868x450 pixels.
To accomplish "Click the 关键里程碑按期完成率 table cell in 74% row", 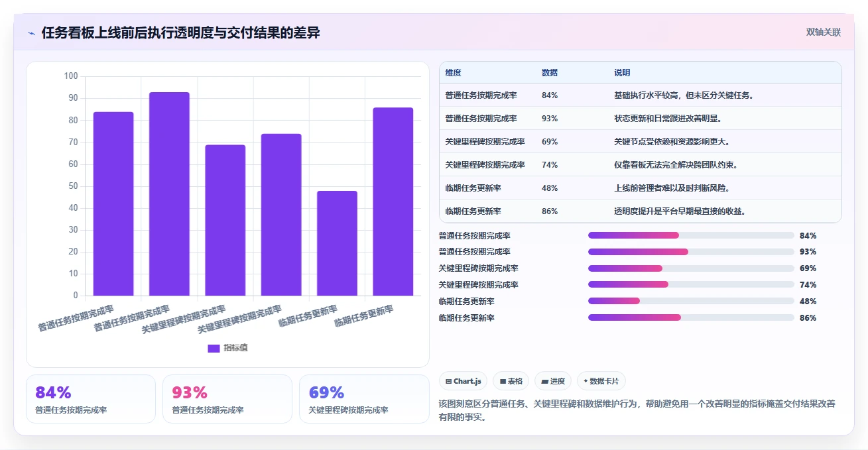I will [485, 165].
